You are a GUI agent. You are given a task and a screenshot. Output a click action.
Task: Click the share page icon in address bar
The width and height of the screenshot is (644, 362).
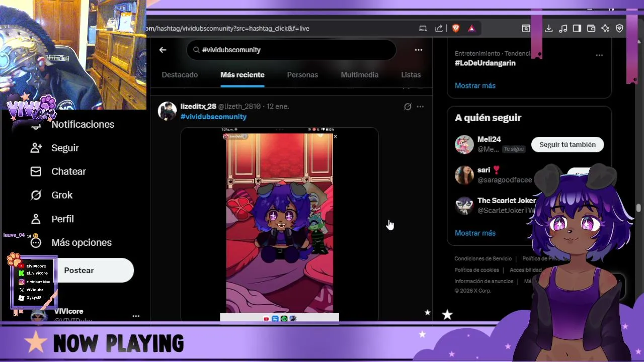(x=439, y=29)
